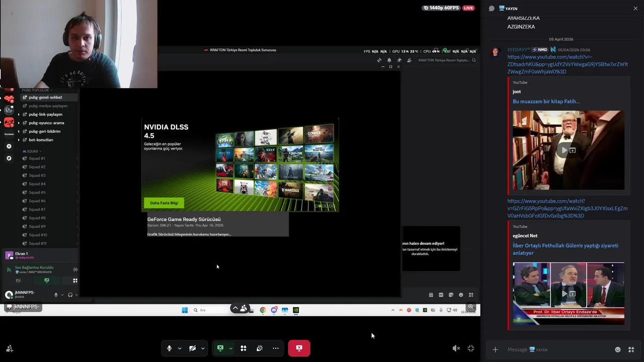Show hidden tray icons chevron
This screenshot has height=362, width=644.
(393, 310)
